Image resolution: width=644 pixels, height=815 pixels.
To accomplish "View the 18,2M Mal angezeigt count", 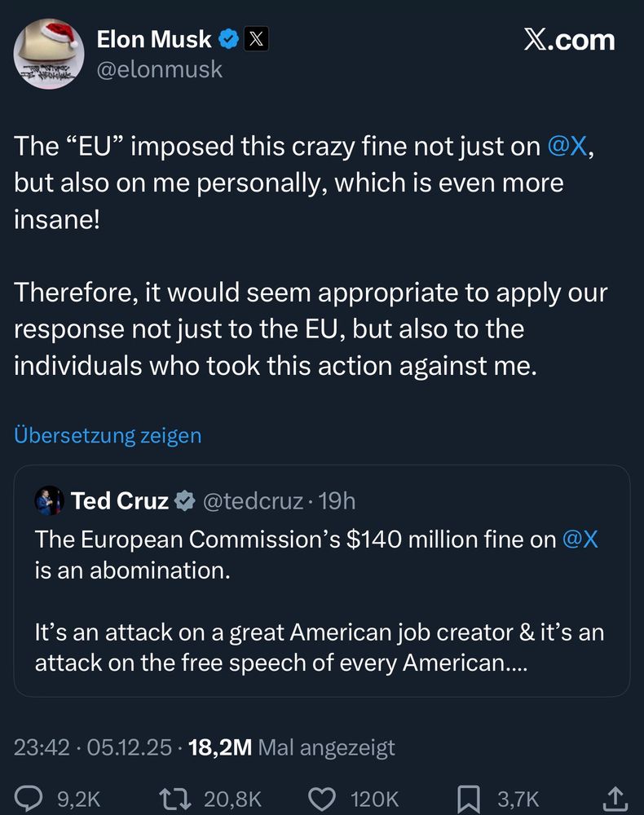I will pyautogui.click(x=291, y=747).
